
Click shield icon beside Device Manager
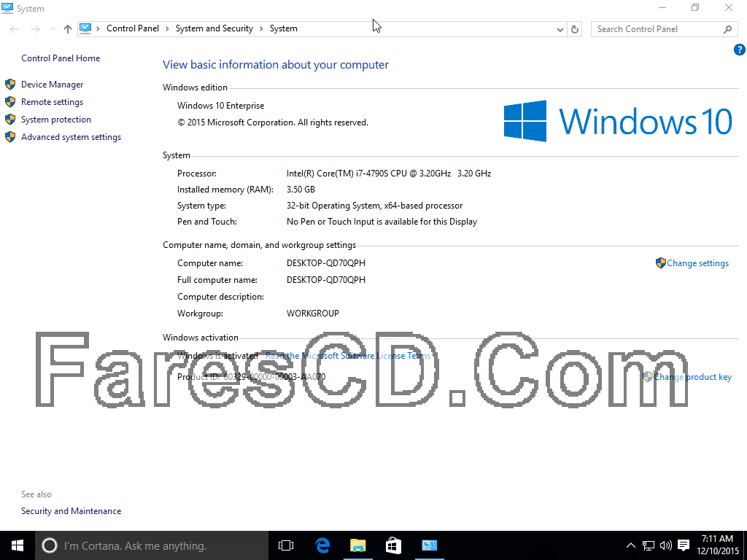point(10,85)
